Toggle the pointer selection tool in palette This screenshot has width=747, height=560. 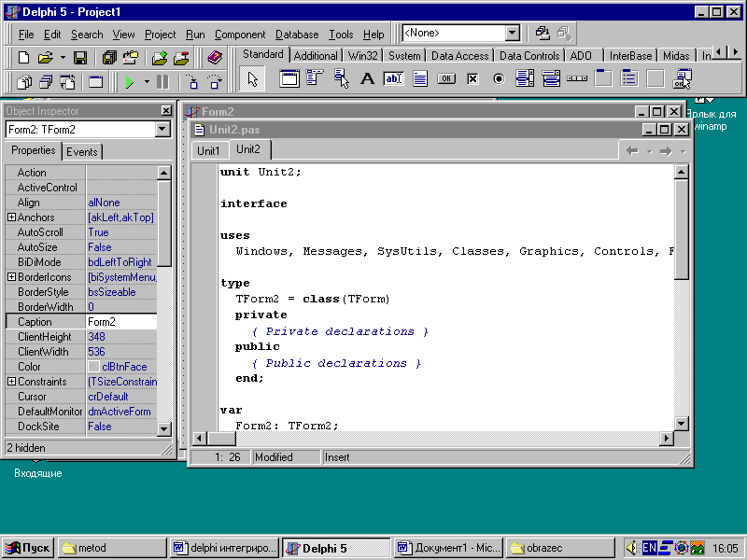pos(252,78)
